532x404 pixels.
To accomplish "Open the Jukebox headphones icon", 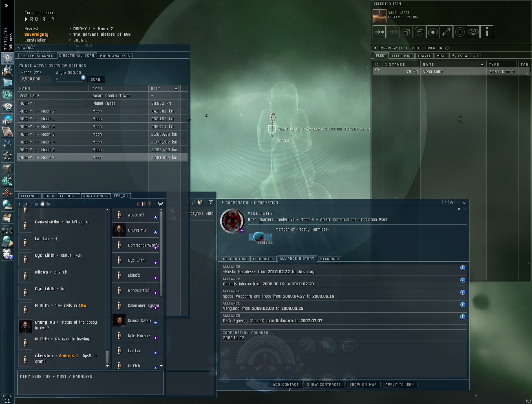I will [7, 230].
